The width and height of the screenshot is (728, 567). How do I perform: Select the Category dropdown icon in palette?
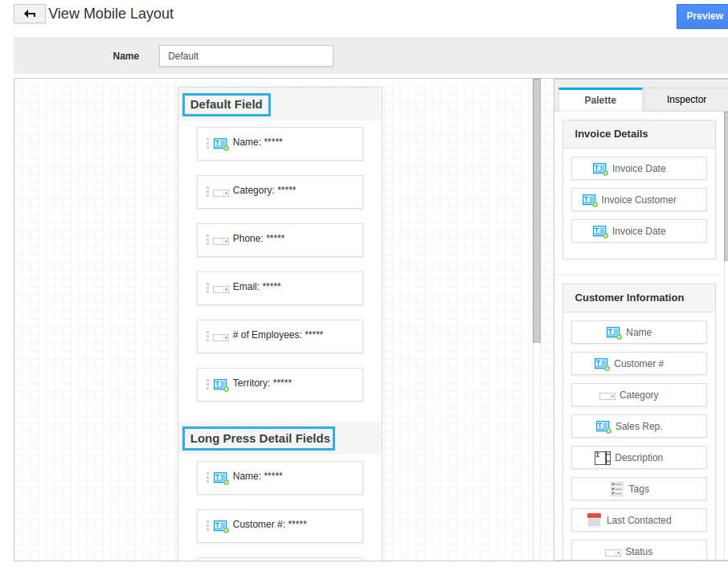point(607,396)
